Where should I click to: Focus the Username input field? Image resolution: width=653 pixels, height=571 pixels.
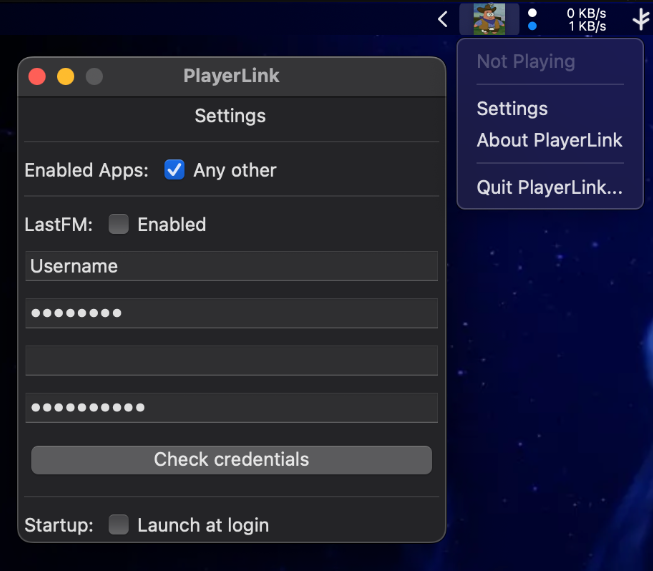[232, 266]
